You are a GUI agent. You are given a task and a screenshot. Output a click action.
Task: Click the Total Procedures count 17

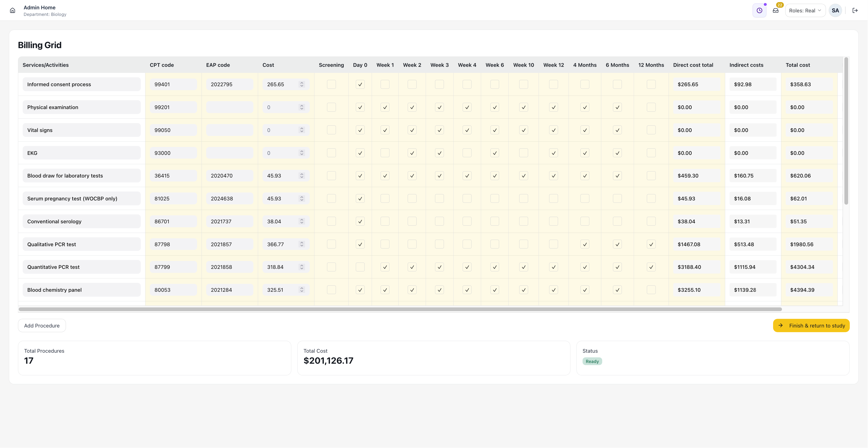click(29, 360)
